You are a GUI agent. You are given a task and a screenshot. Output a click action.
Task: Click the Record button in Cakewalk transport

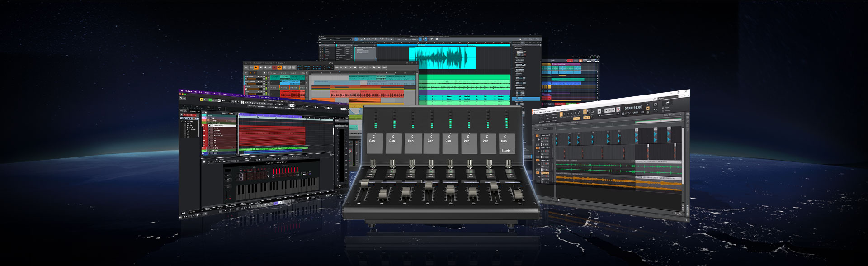(x=618, y=110)
